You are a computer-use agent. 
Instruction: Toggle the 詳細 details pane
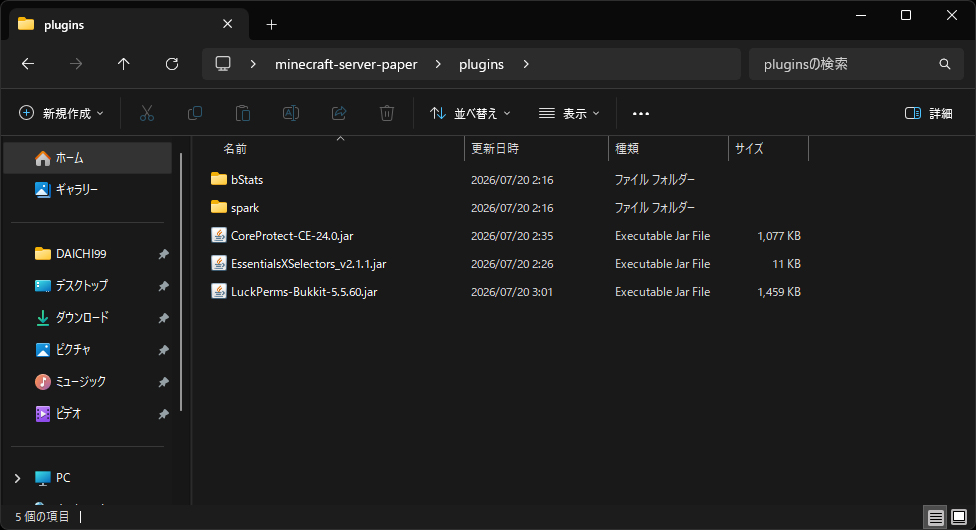928,113
